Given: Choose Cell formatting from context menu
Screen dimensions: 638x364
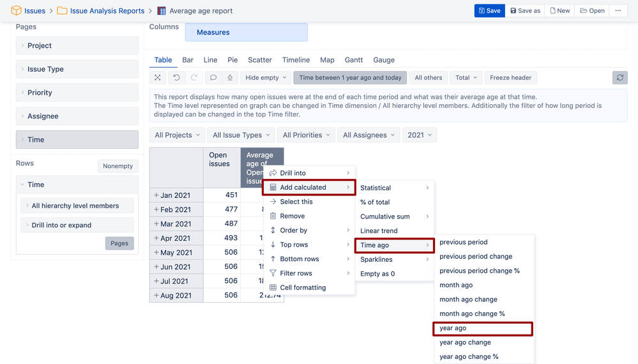Looking at the screenshot, I should tap(309, 287).
